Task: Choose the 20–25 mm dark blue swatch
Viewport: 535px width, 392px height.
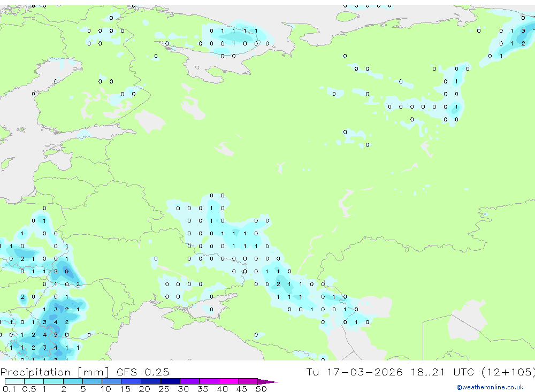Action: (x=151, y=381)
